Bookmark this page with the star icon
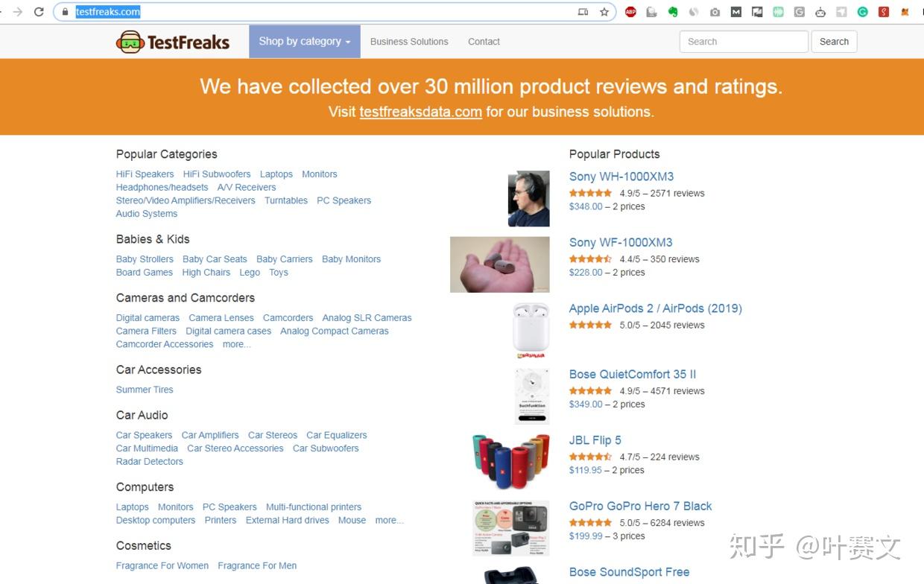The image size is (924, 584). pyautogui.click(x=604, y=12)
